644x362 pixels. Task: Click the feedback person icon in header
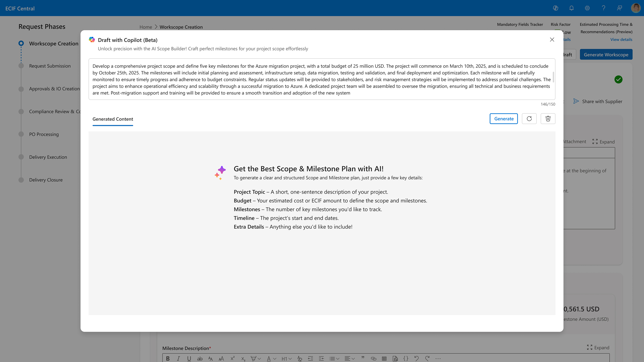coord(619,8)
